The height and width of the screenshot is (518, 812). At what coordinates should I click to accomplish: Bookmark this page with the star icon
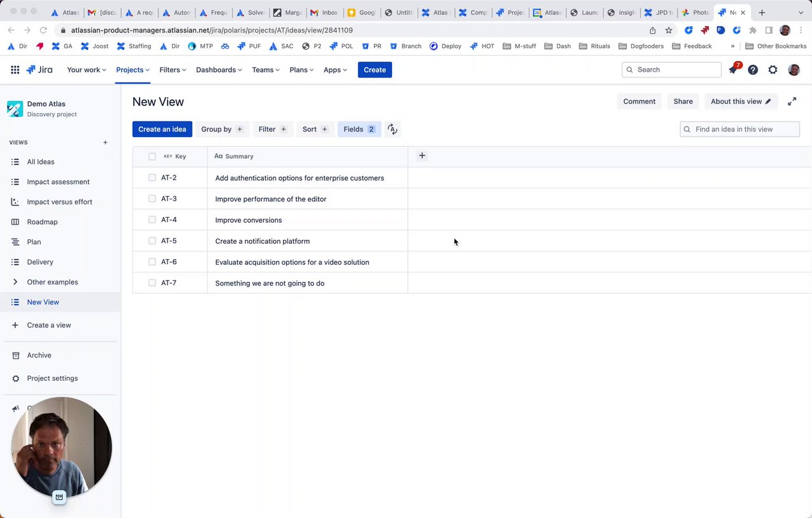669,30
